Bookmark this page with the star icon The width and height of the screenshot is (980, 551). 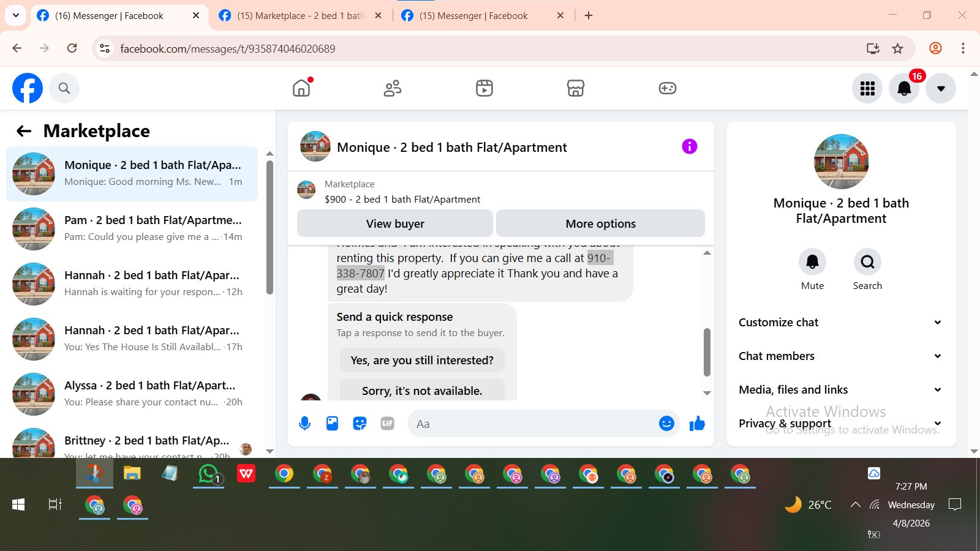point(897,48)
